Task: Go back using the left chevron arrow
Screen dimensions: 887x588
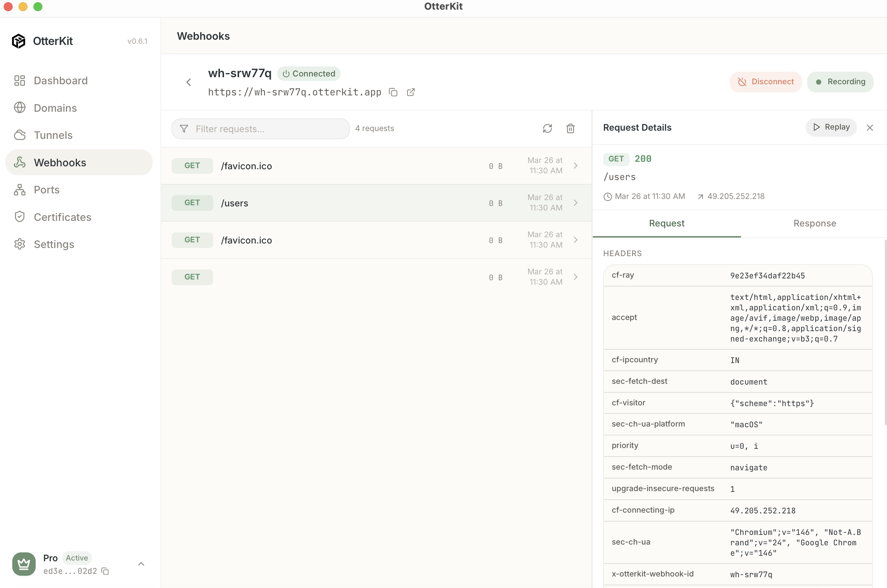Action: (189, 82)
